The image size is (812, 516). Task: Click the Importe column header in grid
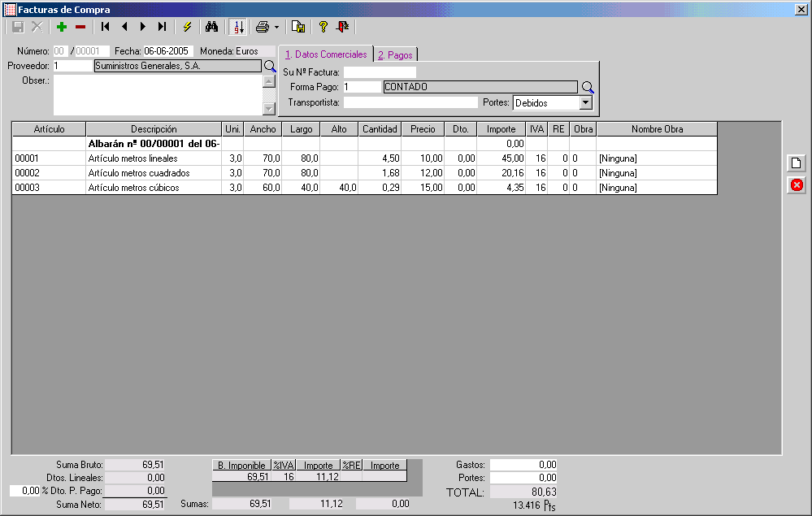[501, 129]
